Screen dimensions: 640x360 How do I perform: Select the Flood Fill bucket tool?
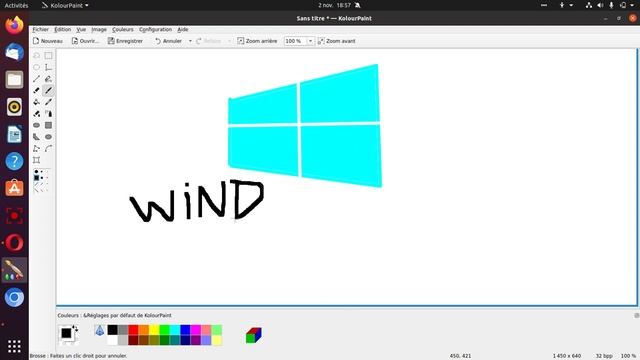click(36, 102)
